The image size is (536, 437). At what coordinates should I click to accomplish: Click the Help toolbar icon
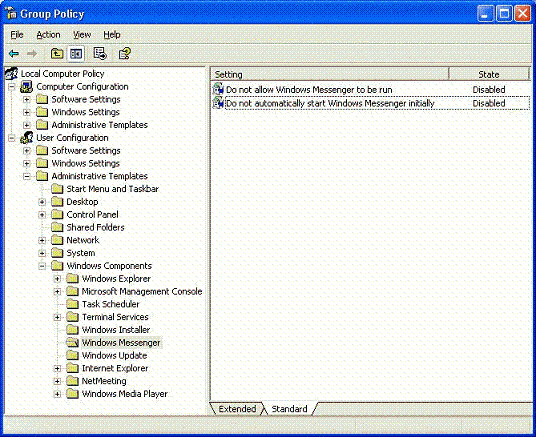click(124, 54)
